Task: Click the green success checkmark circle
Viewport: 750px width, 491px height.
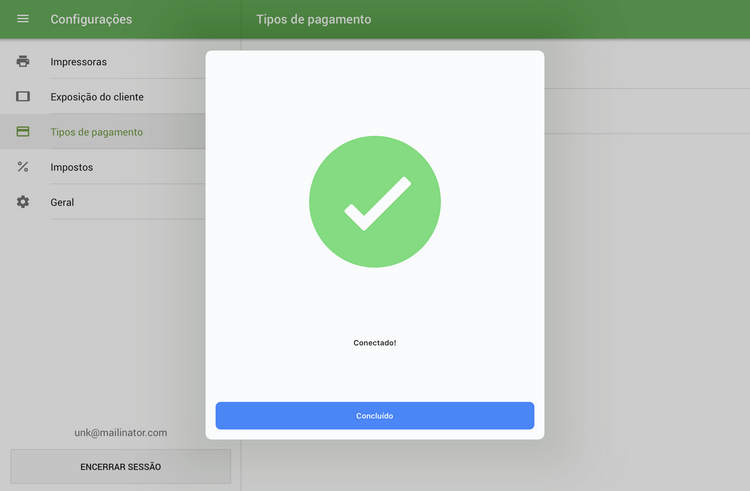Action: 375,202
